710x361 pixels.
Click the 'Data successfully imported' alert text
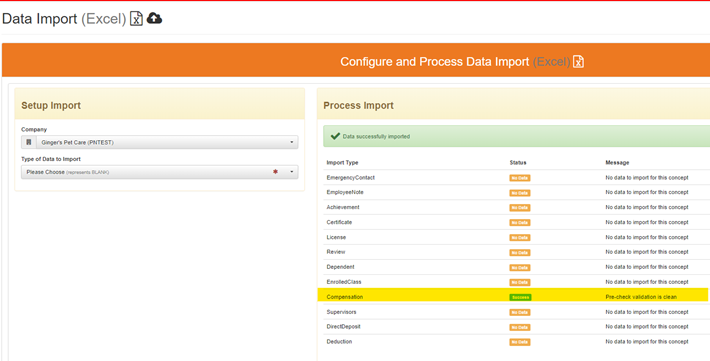point(376,136)
